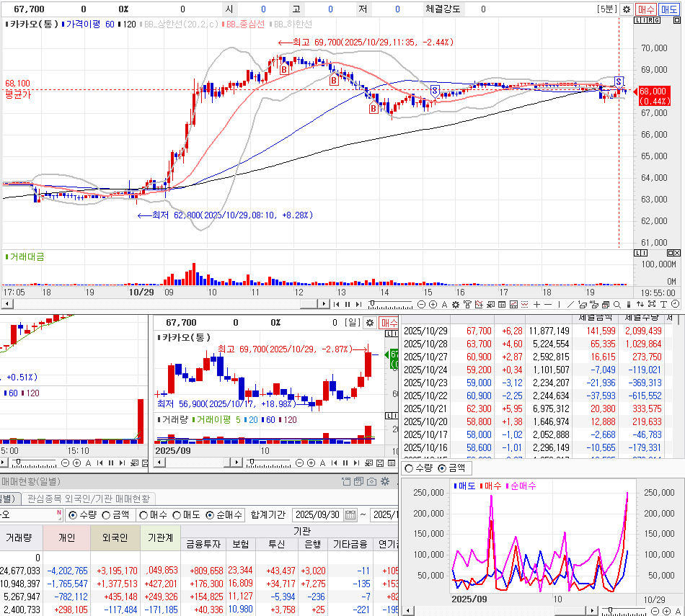The image size is (685, 616).
Task: Click the 기관계 column header
Action: point(160,538)
